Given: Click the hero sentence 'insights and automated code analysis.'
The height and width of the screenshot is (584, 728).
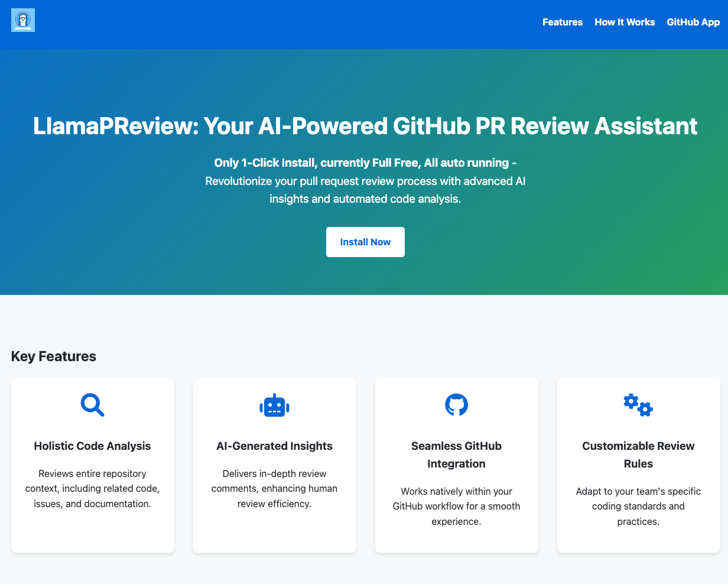Looking at the screenshot, I should pyautogui.click(x=365, y=199).
